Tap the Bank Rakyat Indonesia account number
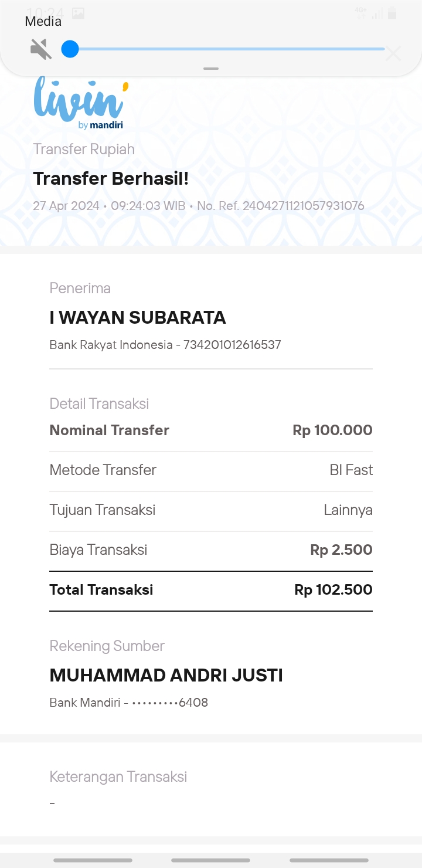The height and width of the screenshot is (868, 422). [x=232, y=345]
